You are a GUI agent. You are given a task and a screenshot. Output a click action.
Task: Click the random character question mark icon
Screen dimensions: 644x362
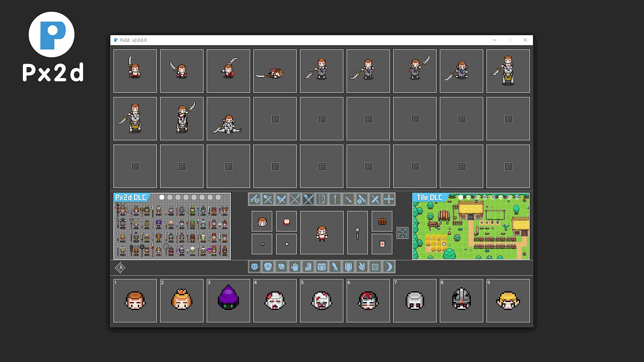tap(402, 233)
